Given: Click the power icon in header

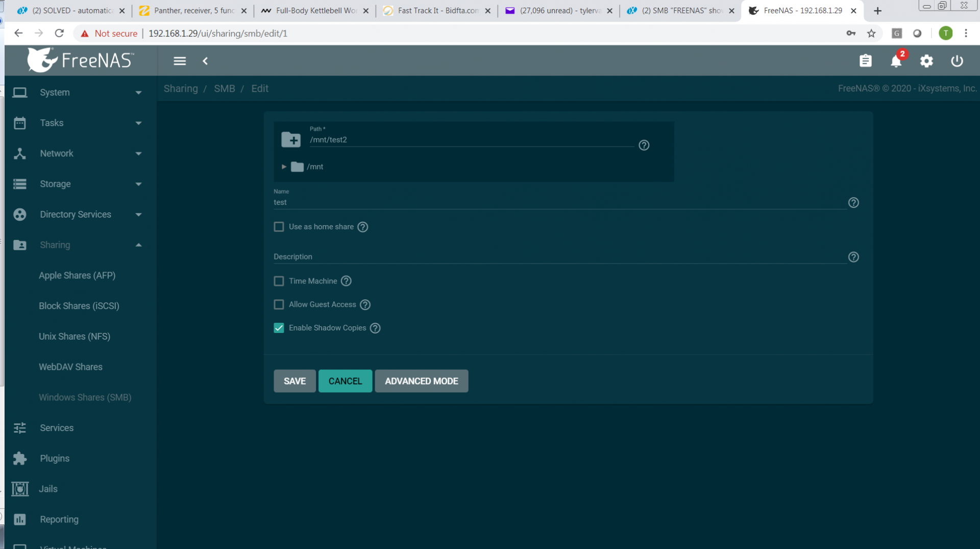Looking at the screenshot, I should tap(957, 61).
